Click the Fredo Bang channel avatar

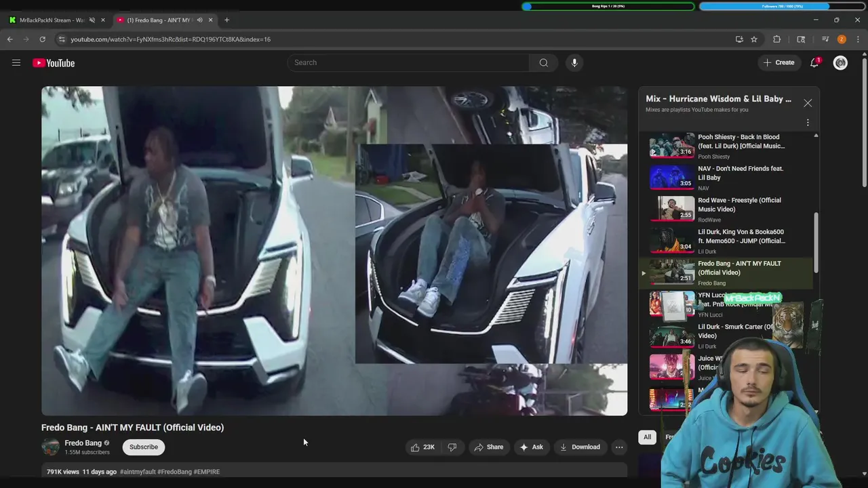[x=51, y=447]
